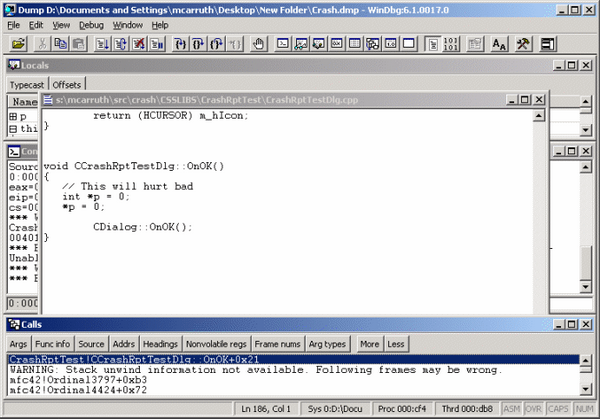Click the source file window icon
Image resolution: width=600 pixels, height=419 pixels.
(48, 100)
